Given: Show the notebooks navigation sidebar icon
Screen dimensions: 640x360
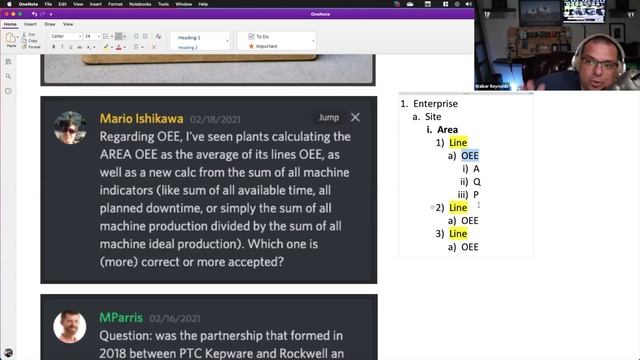Looking at the screenshot, I should click(8, 62).
